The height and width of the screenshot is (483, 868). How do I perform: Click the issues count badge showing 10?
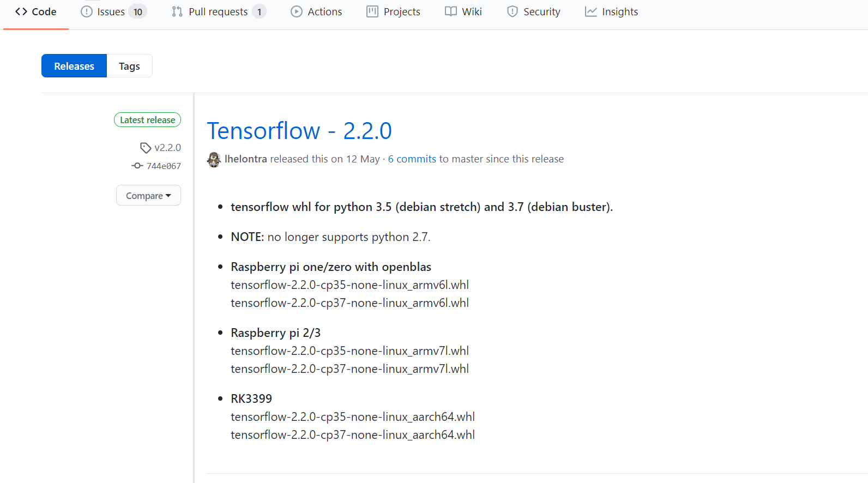click(x=138, y=11)
